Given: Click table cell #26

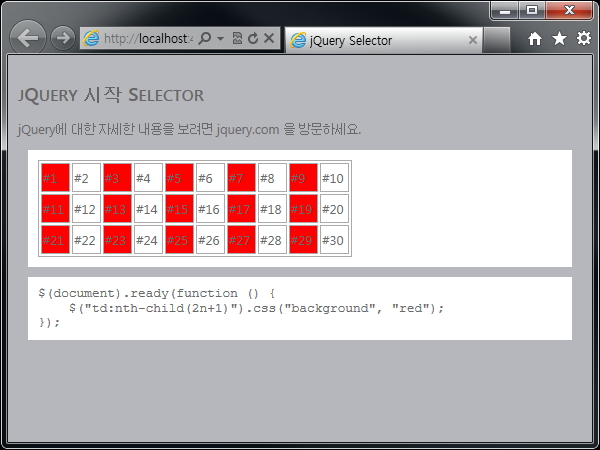Looking at the screenshot, I should pyautogui.click(x=210, y=240).
